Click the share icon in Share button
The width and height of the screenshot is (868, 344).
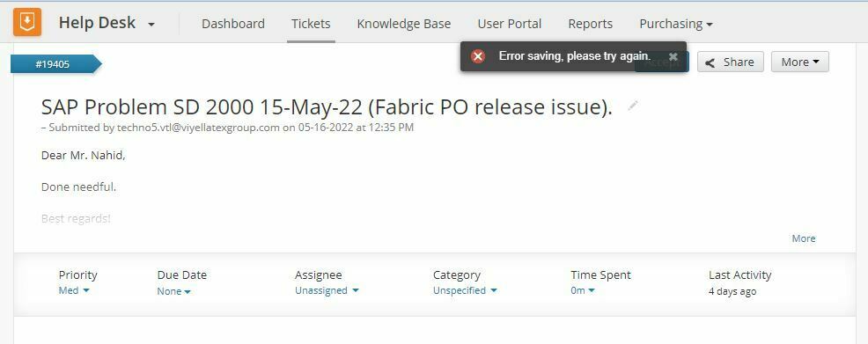710,62
